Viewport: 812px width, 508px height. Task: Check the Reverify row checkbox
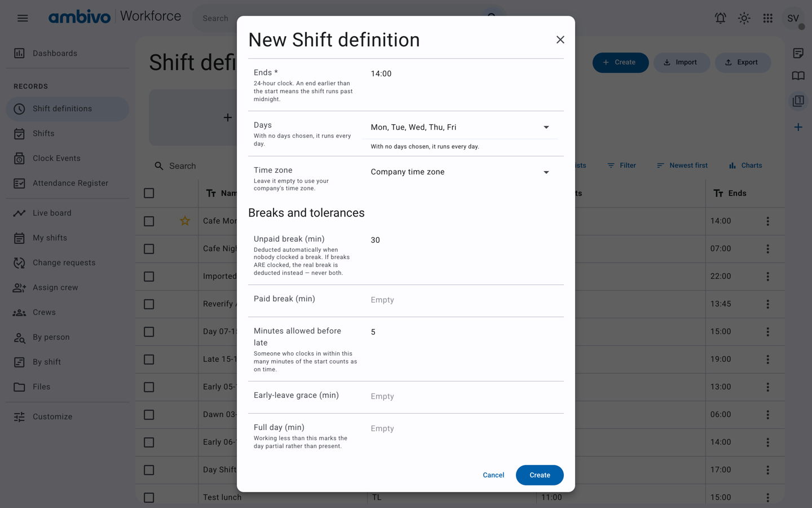coord(149,304)
